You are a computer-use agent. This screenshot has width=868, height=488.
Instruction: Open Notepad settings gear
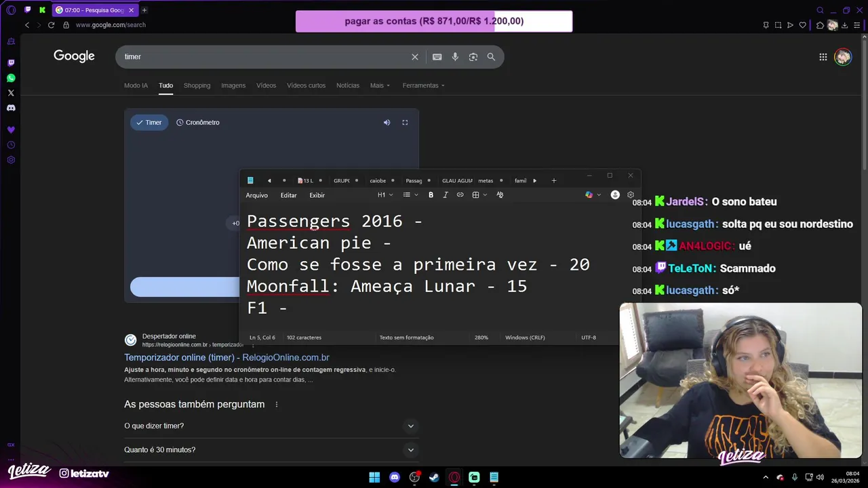(x=631, y=195)
